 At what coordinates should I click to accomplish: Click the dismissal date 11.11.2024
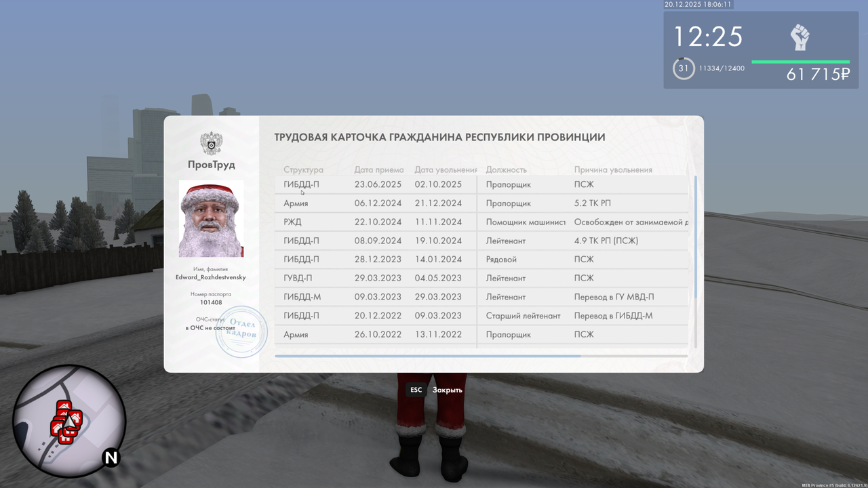tap(438, 222)
